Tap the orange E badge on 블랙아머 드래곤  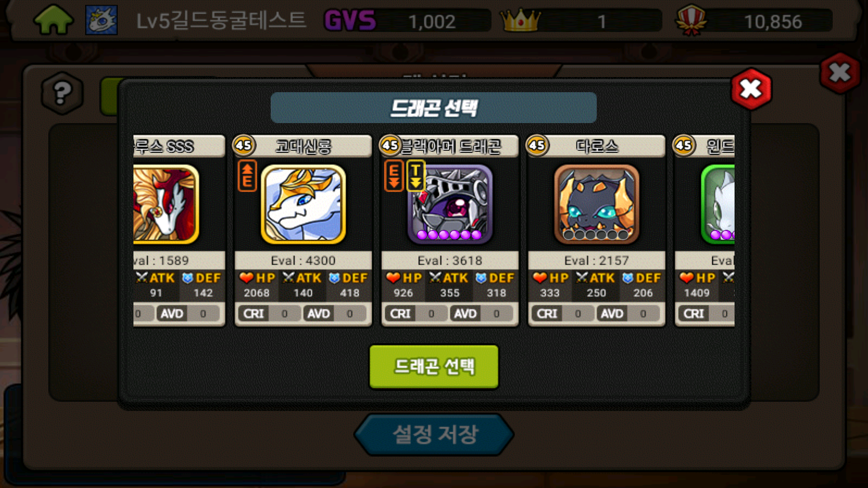click(x=394, y=176)
